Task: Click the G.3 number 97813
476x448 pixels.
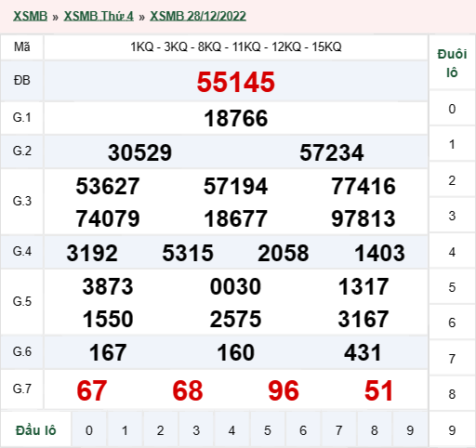Action: click(x=364, y=218)
